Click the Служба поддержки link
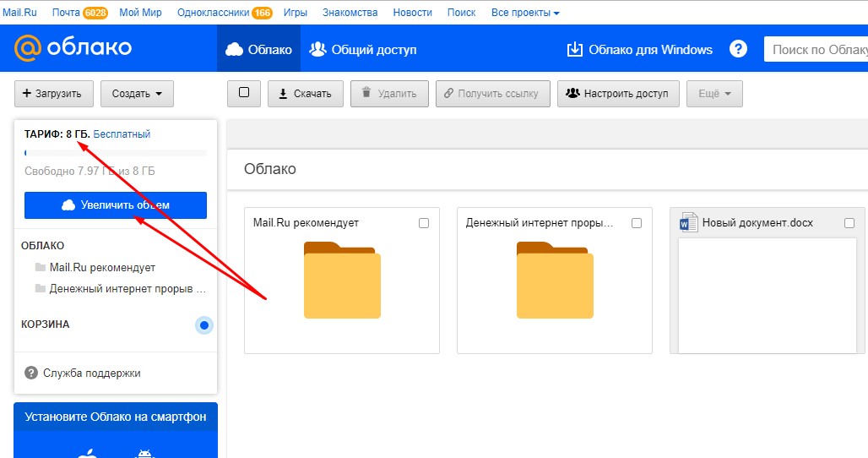Viewport: 868px width, 458px height. click(x=92, y=373)
